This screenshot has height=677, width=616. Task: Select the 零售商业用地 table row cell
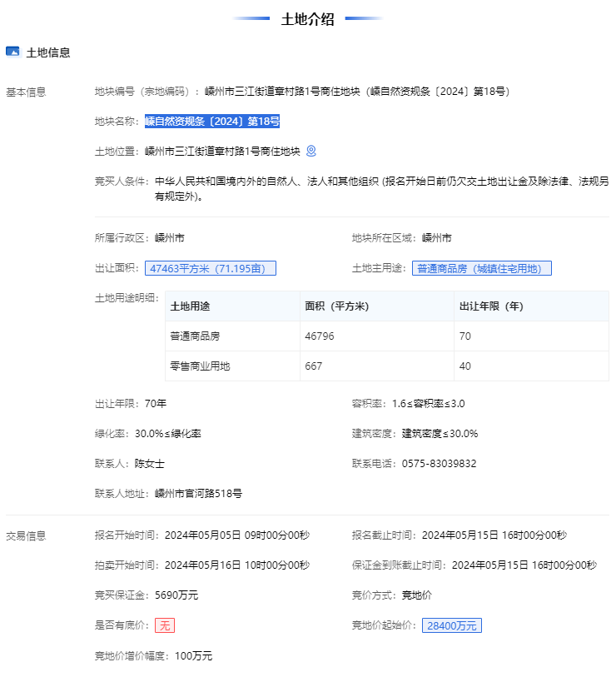(200, 366)
